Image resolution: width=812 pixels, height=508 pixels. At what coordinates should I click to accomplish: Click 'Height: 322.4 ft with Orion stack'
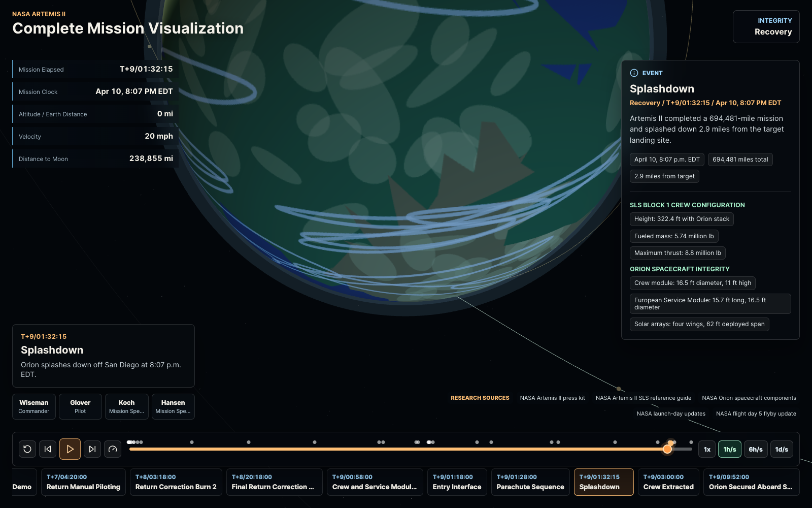click(x=682, y=219)
